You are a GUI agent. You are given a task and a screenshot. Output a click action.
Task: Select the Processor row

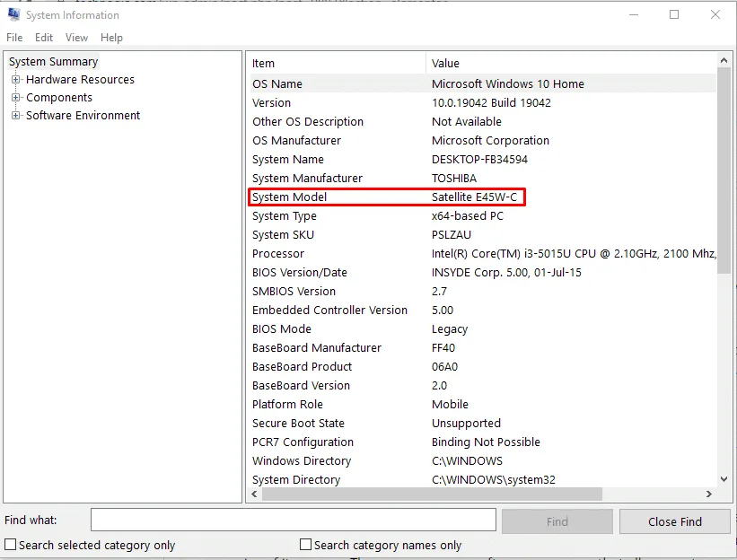coord(483,254)
